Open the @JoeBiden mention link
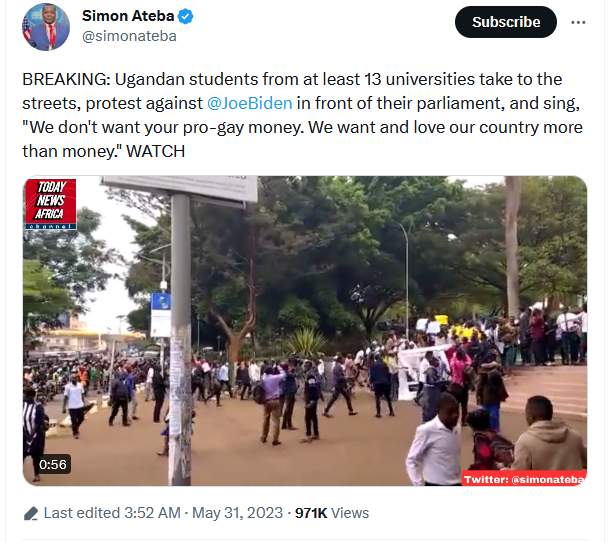Screen dimensions: 616x543 click(x=249, y=103)
